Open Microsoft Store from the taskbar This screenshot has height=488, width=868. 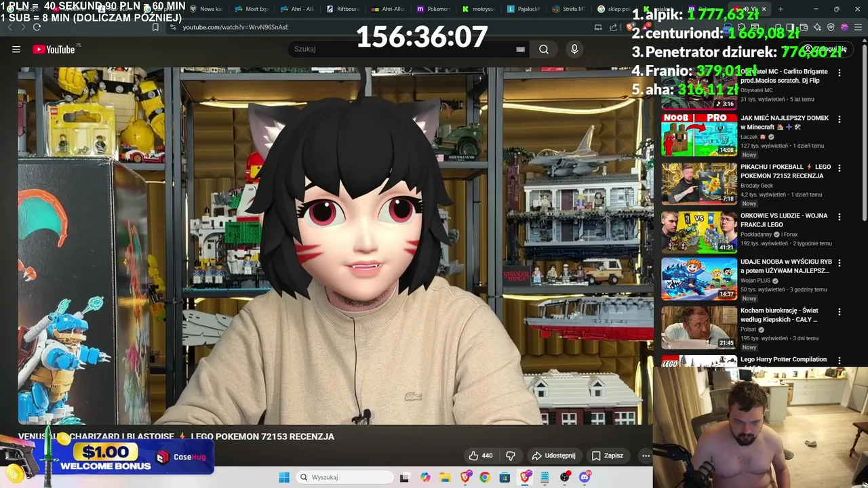pos(505,477)
